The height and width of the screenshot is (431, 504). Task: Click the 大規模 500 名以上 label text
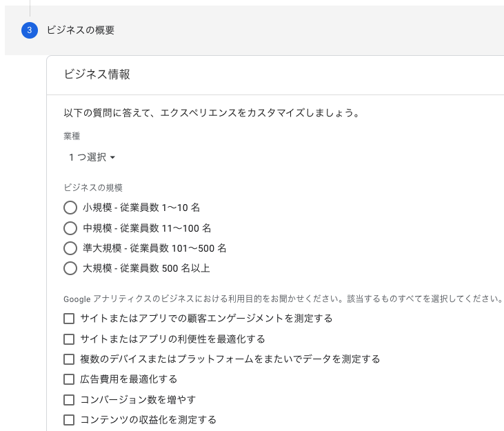coord(146,268)
